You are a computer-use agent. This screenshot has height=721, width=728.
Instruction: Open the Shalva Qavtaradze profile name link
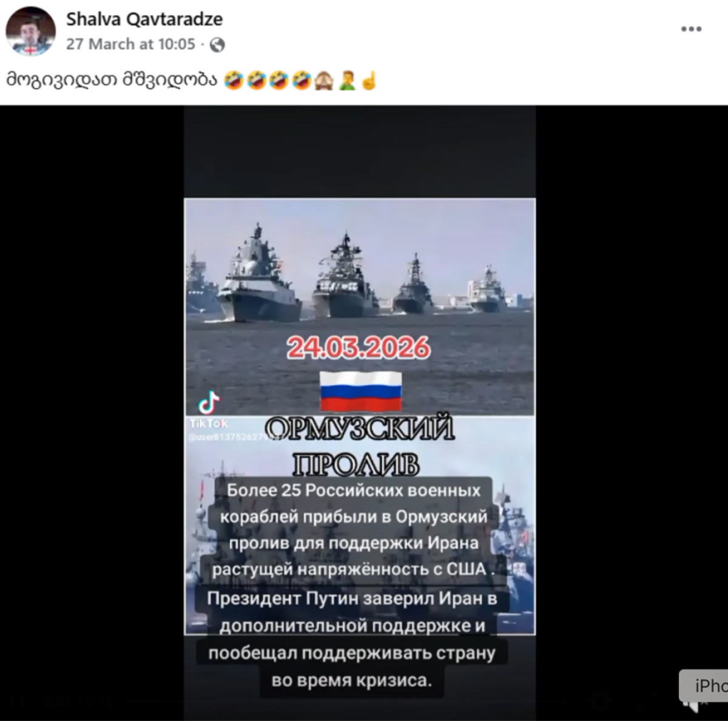(x=144, y=19)
